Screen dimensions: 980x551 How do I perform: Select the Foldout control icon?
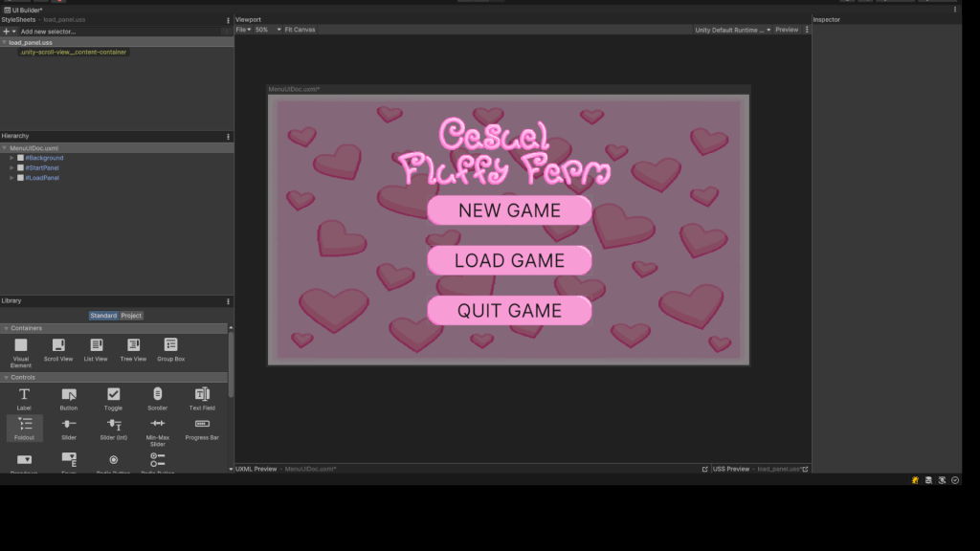[24, 428]
